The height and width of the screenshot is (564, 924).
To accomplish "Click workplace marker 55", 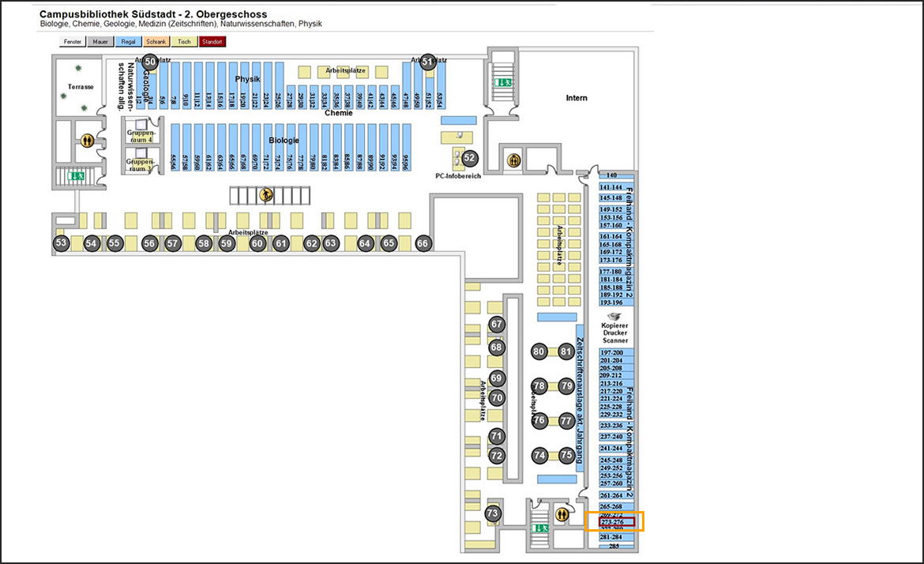I will 115,243.
